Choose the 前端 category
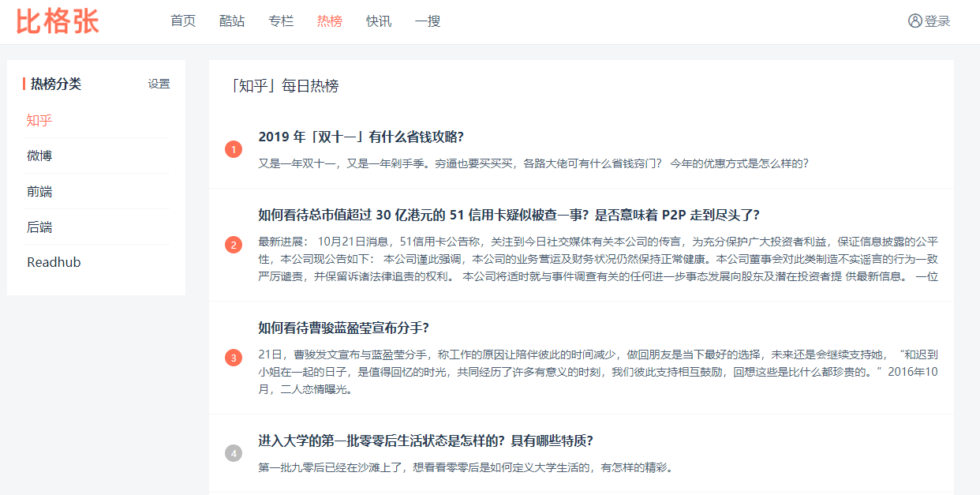The image size is (980, 495). (x=39, y=191)
